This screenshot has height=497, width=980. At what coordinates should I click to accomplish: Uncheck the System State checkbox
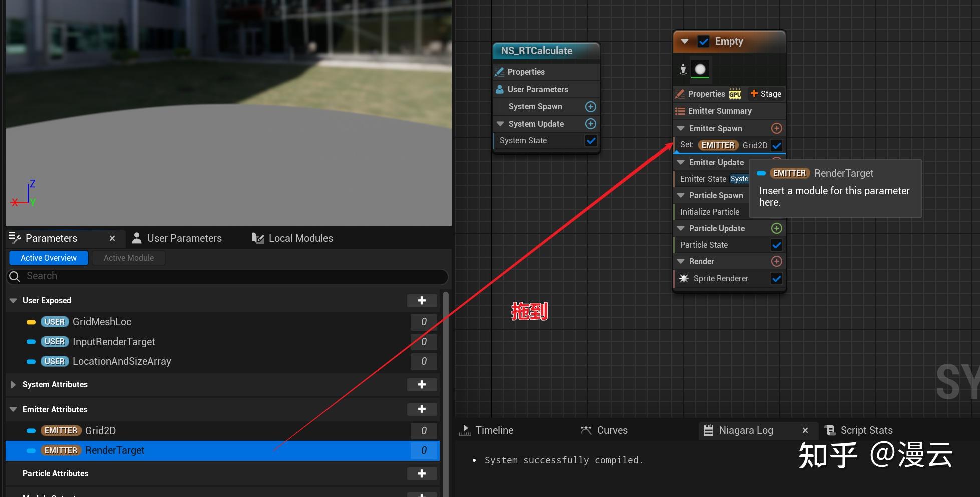point(591,141)
